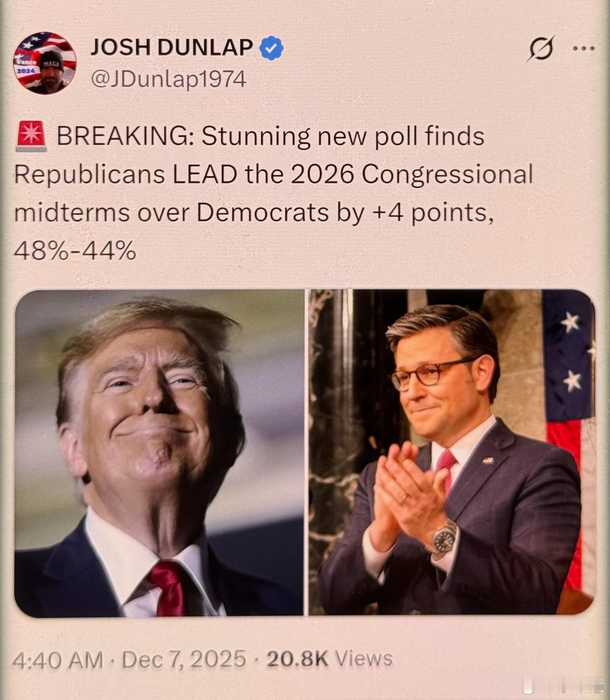Click the 4:40 AM timestamp
Viewport: 610px width, 700px height.
coord(57,659)
